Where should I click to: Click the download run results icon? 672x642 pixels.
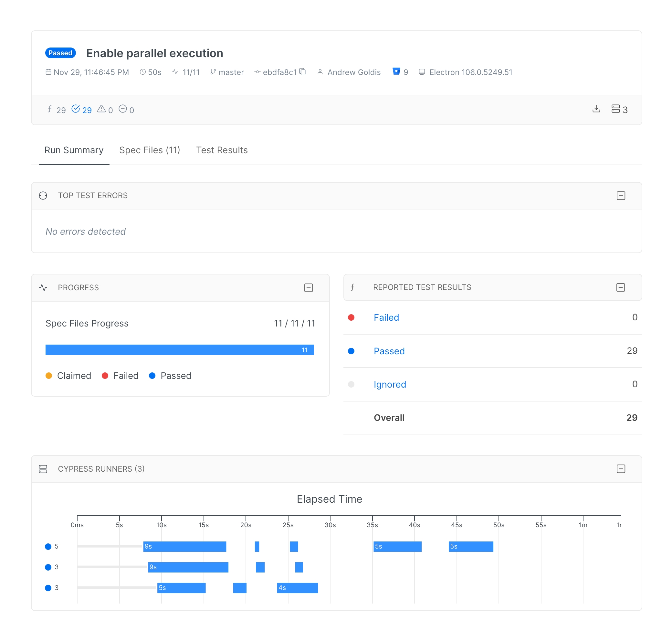596,109
